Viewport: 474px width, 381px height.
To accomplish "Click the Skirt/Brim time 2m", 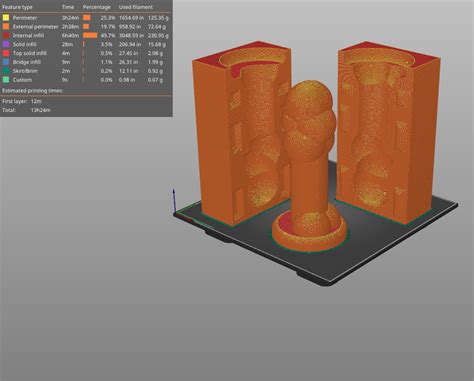I will click(x=66, y=71).
